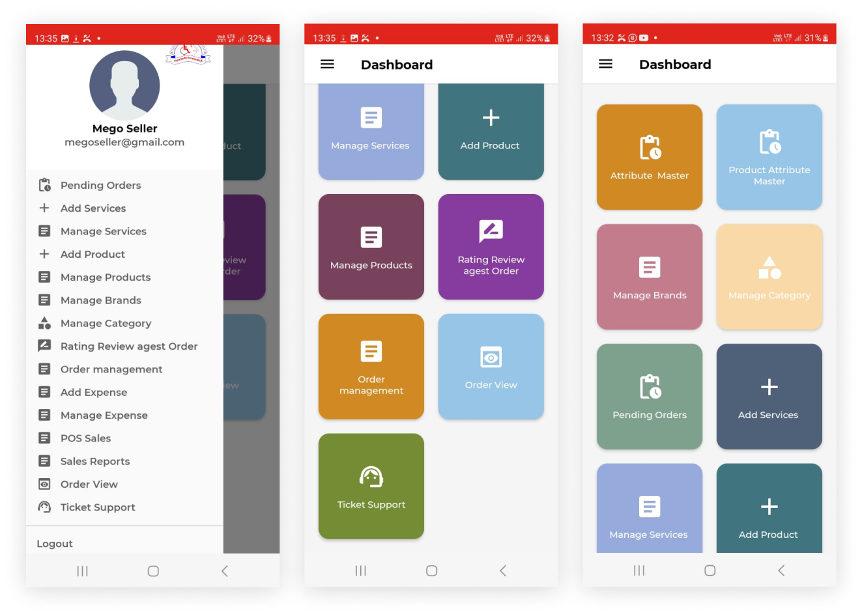Choose Manage Expense from the drawer menu
Viewport: 862px width, 616px height.
tap(104, 415)
